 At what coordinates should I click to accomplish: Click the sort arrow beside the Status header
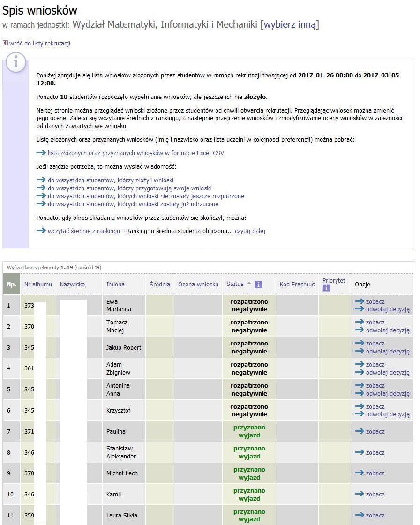coord(249,284)
